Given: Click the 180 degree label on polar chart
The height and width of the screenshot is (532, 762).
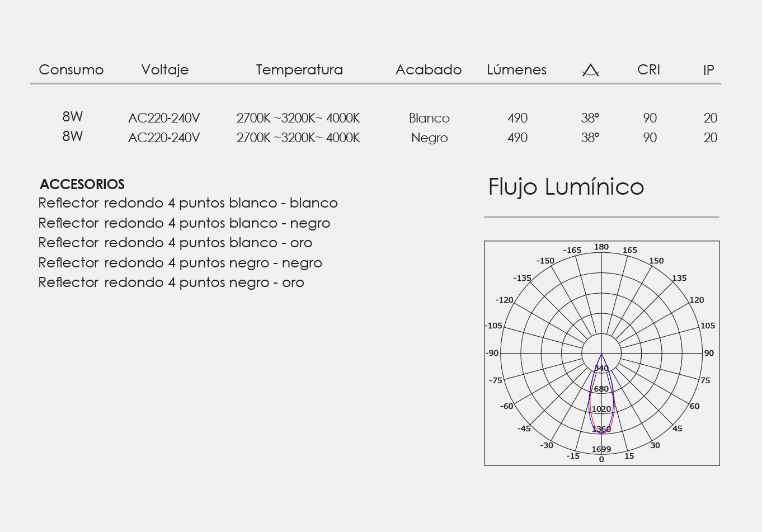Looking at the screenshot, I should pos(601,247).
